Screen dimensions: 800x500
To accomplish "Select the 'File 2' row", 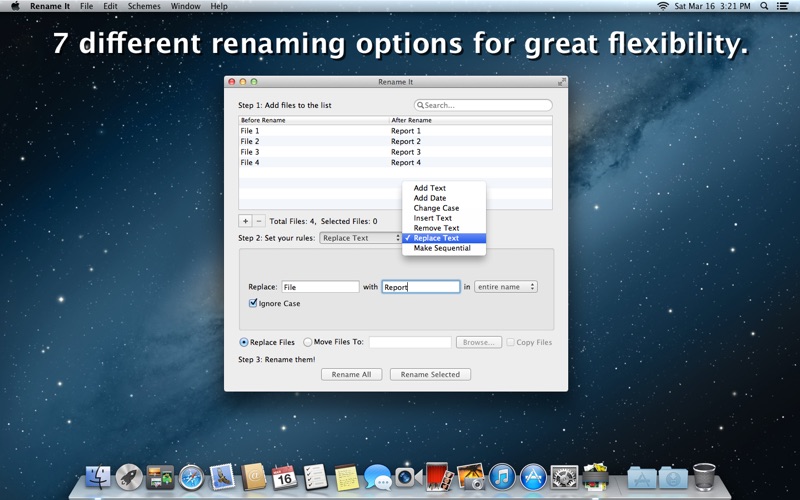I will (x=395, y=141).
